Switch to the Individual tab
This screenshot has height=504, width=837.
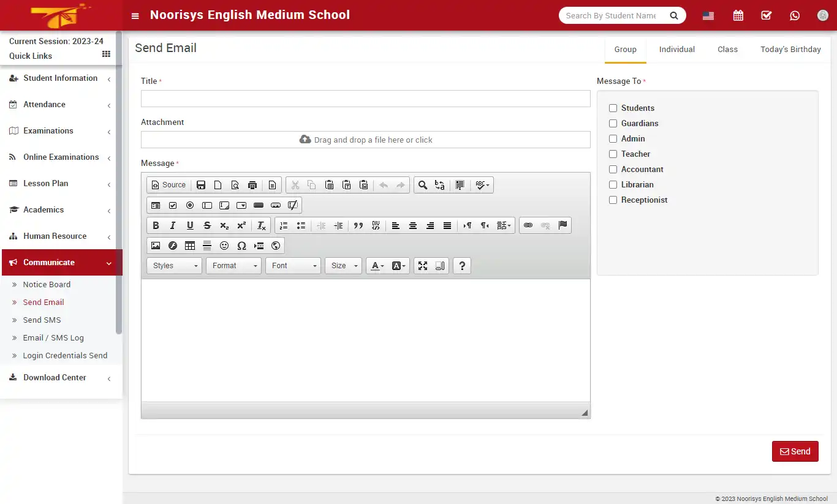[x=676, y=49]
